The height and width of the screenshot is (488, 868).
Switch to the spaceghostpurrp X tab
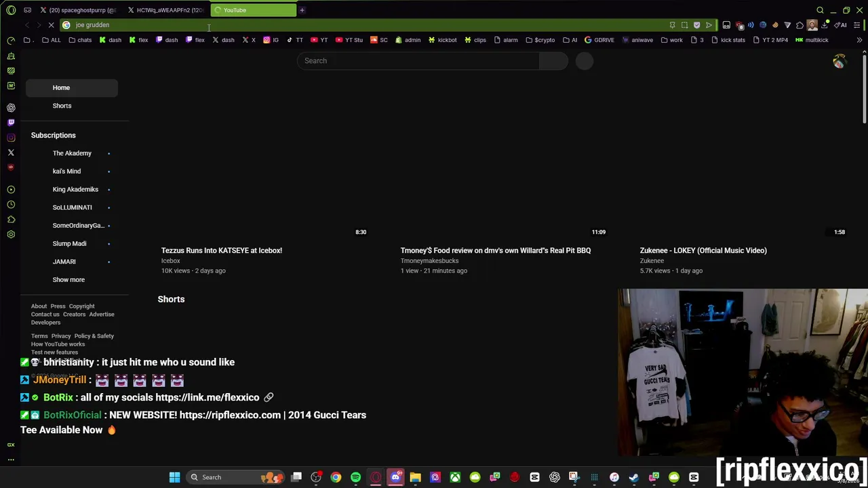[x=78, y=10]
